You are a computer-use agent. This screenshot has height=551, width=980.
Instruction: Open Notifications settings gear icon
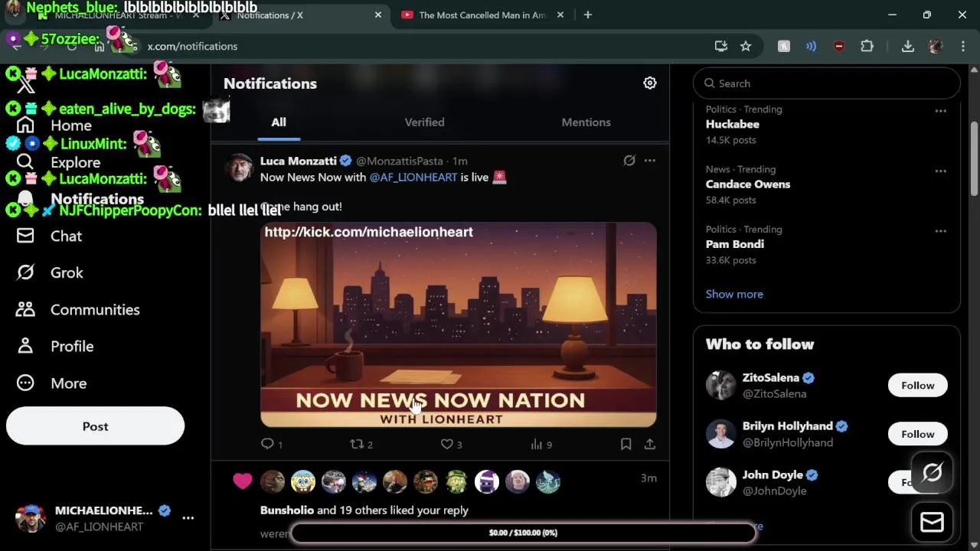click(x=649, y=83)
